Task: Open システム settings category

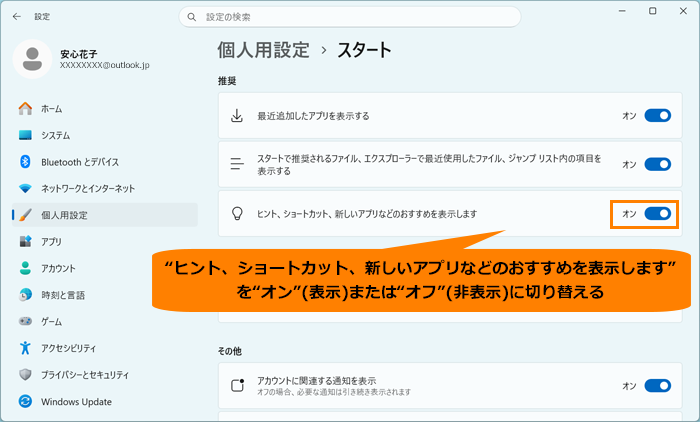Action: [x=105, y=135]
